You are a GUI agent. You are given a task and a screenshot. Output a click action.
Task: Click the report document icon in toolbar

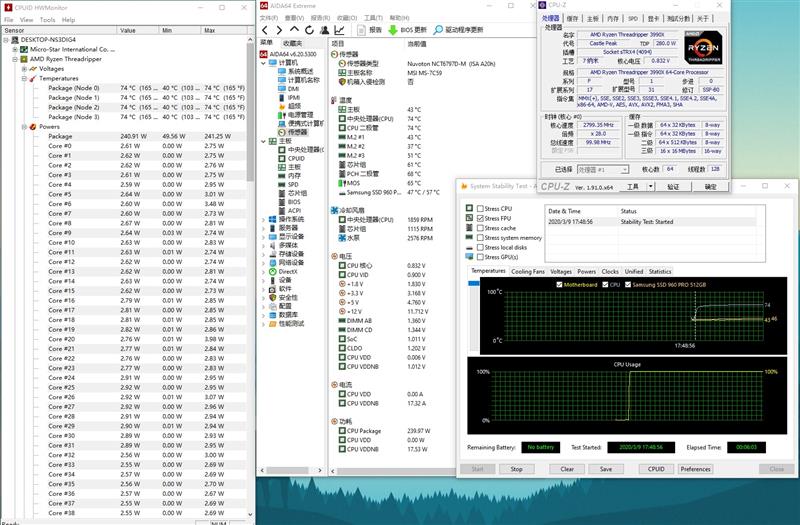(360, 30)
